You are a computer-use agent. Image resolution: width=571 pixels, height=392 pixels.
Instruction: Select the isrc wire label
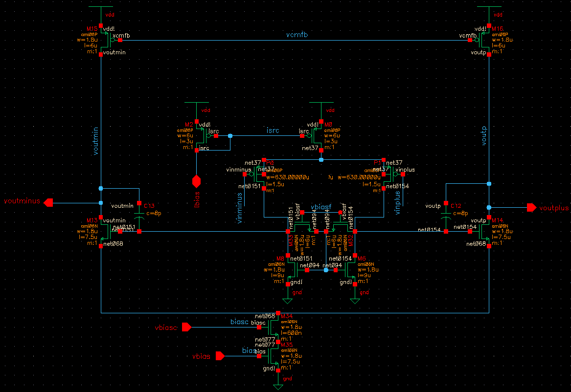273,131
